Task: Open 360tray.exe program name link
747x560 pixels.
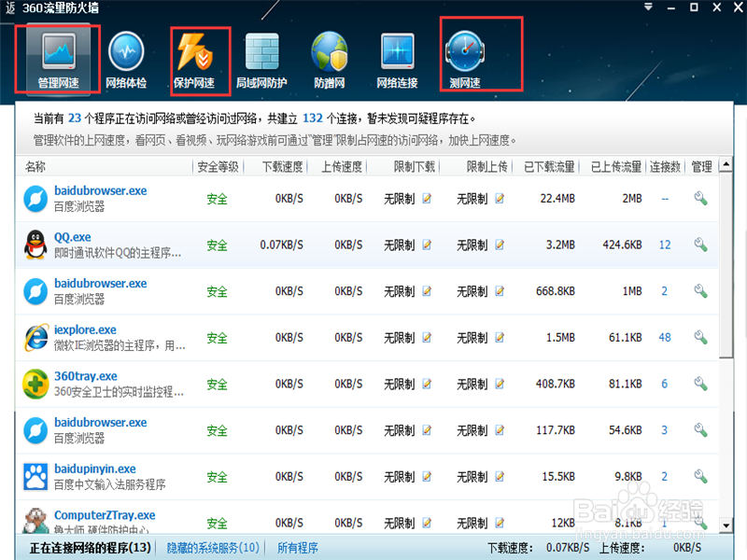Action: coord(86,376)
